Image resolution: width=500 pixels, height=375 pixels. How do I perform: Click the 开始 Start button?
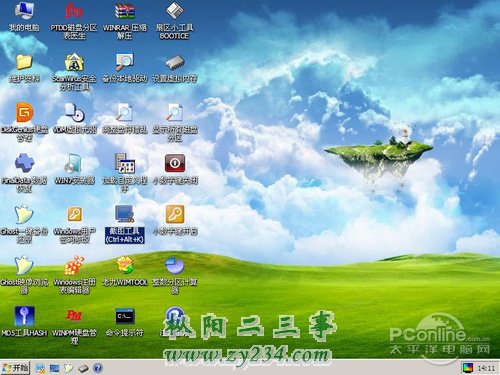15,368
